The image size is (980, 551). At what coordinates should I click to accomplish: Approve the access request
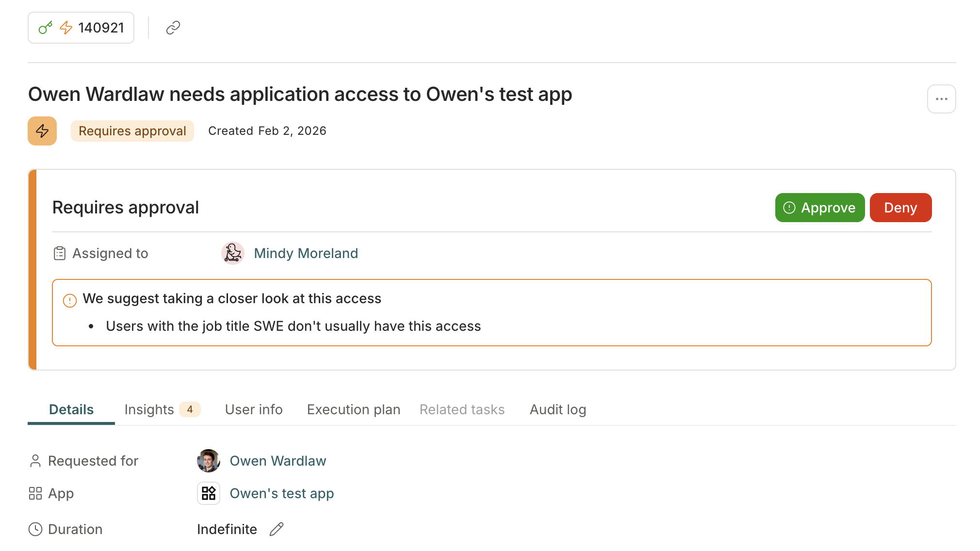click(x=820, y=208)
